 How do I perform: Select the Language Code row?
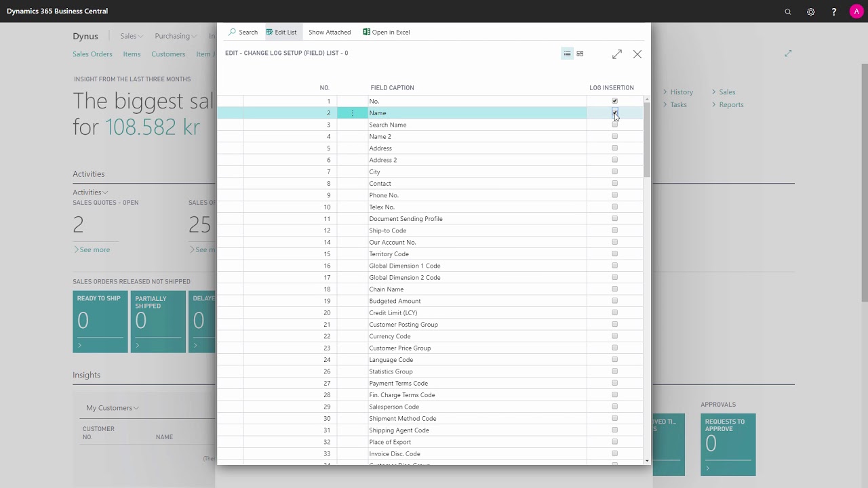[430, 360]
